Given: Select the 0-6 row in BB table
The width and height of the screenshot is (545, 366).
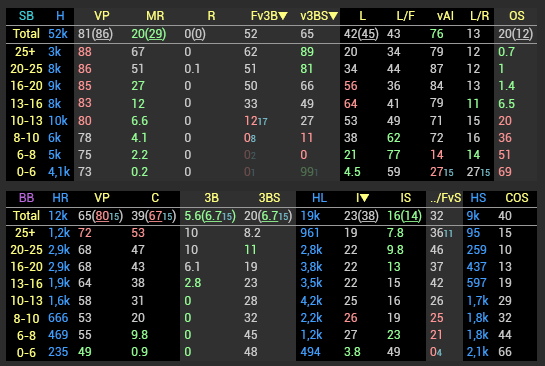Looking at the screenshot, I should tap(271, 352).
